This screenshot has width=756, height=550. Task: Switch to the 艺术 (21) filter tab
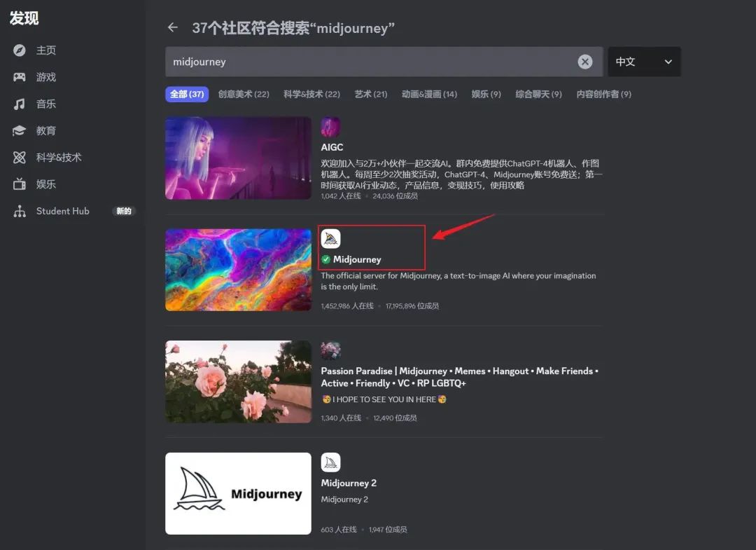(x=370, y=94)
